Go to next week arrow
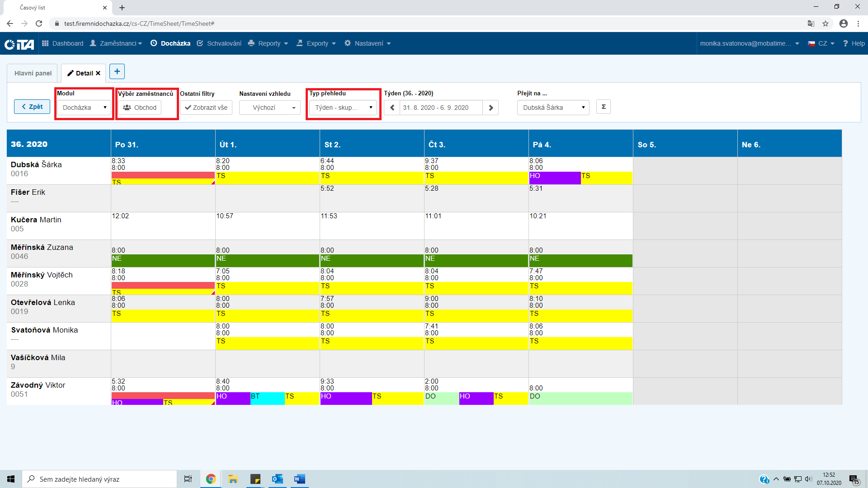 [x=491, y=108]
